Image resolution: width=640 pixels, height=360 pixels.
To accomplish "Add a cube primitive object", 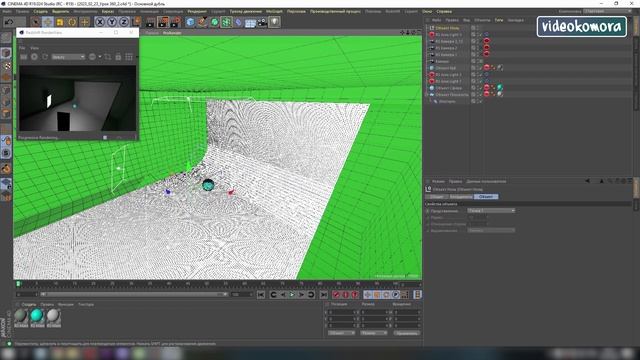I will pos(190,22).
